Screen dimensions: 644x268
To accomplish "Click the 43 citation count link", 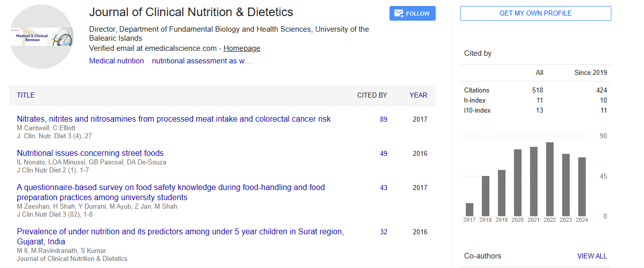I will [383, 188].
